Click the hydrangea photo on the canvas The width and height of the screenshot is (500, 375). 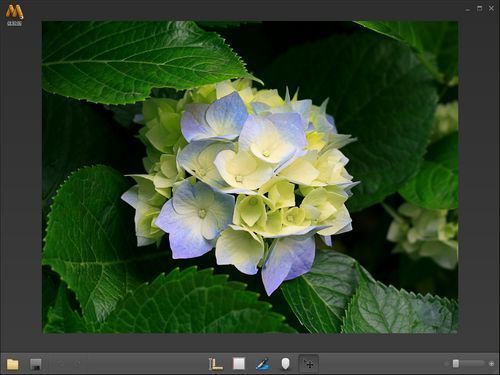tap(250, 177)
